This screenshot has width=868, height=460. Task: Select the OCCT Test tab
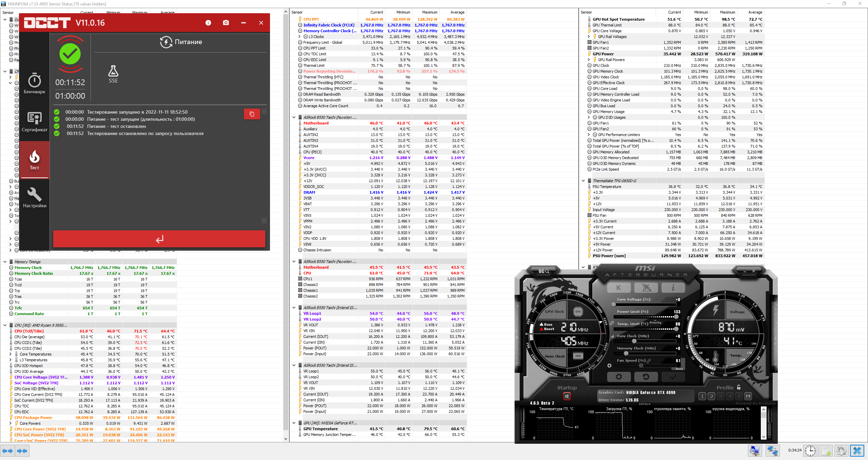pyautogui.click(x=34, y=159)
